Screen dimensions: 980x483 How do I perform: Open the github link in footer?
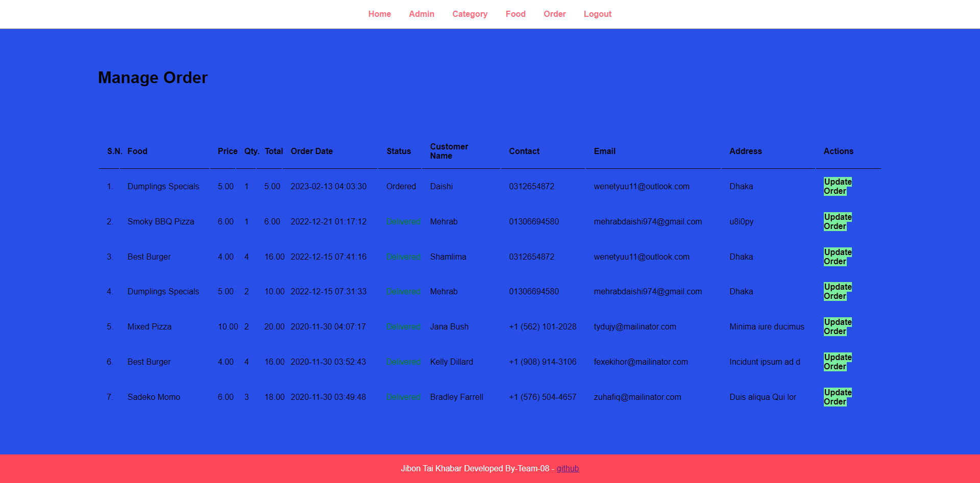click(568, 468)
